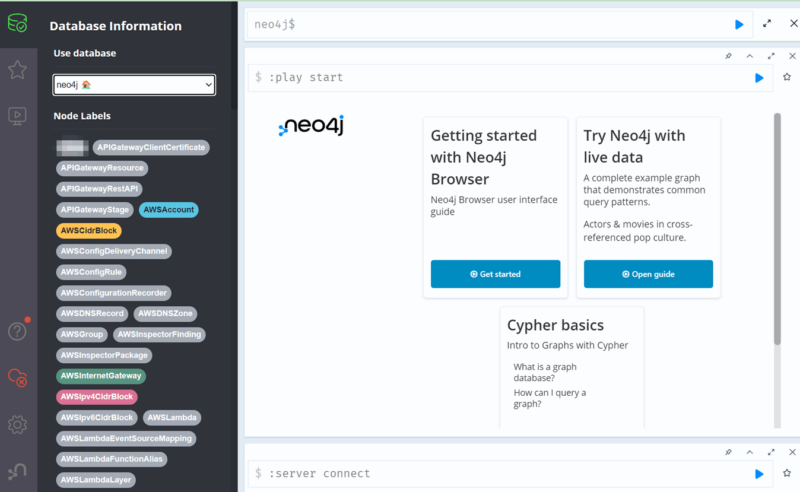Click the :play start command text
This screenshot has height=492, width=800.
[306, 78]
